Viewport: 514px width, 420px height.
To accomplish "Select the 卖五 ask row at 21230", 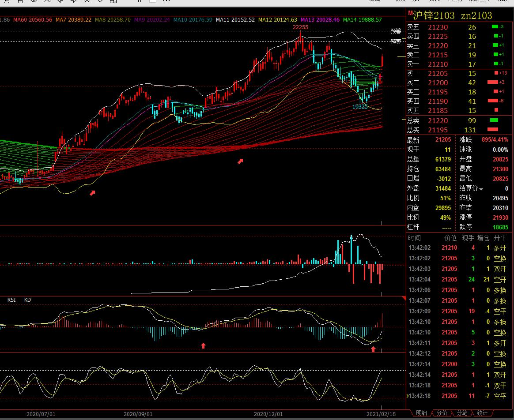I will 460,27.
